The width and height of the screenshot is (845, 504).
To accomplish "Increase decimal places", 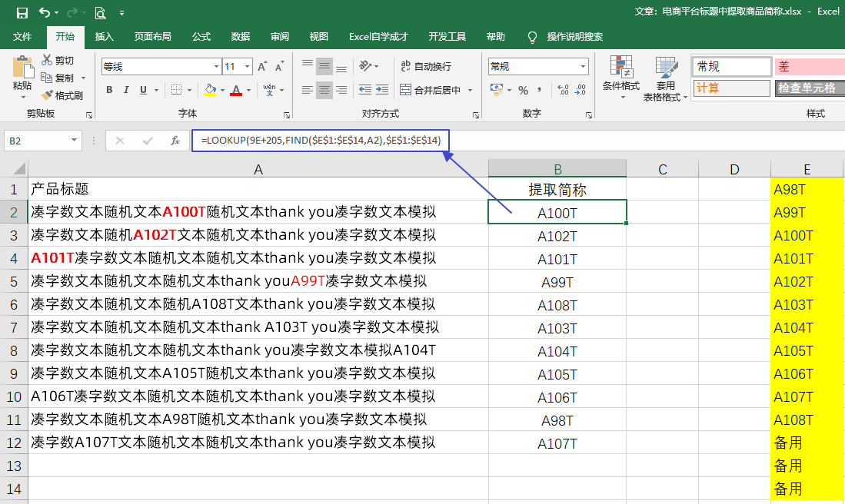I will tap(563, 90).
